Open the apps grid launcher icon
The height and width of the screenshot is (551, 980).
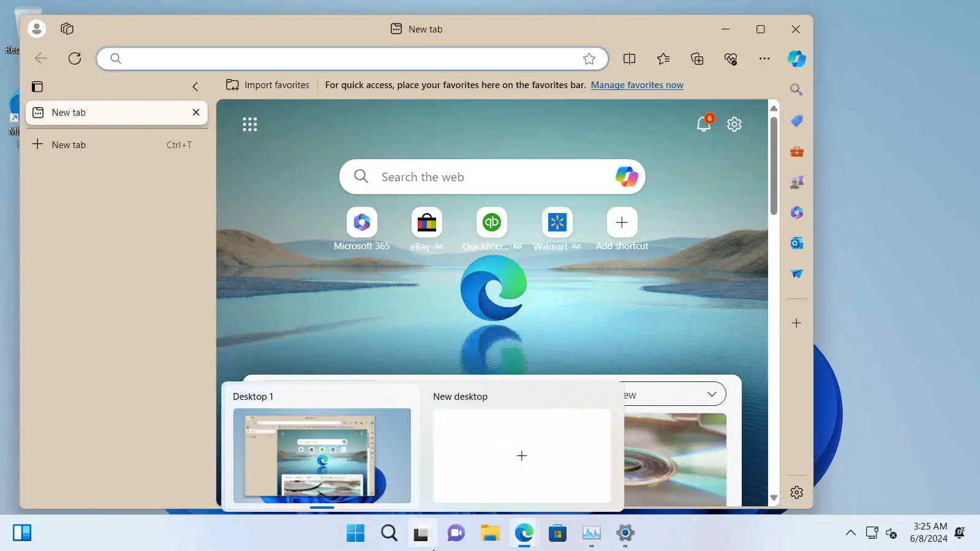pyautogui.click(x=250, y=124)
